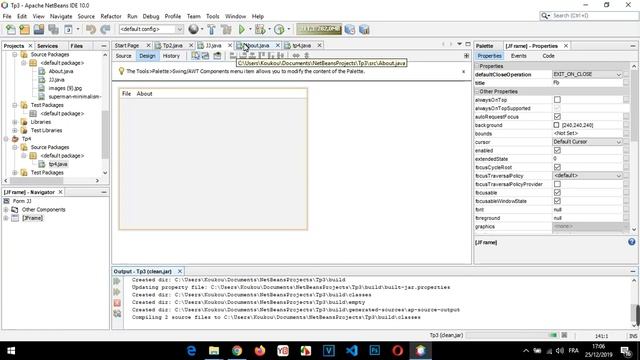Click the New Project toolbar icon

click(x=24, y=29)
